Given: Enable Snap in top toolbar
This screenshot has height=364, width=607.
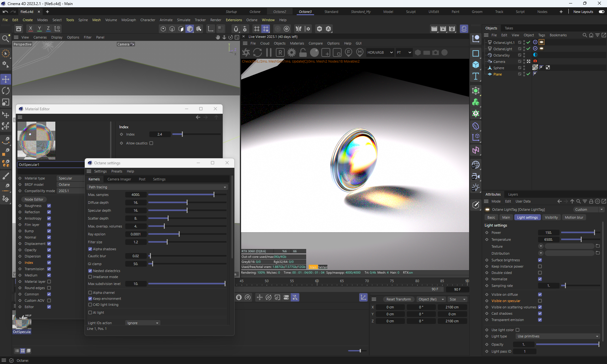Looking at the screenshot, I should 236,29.
